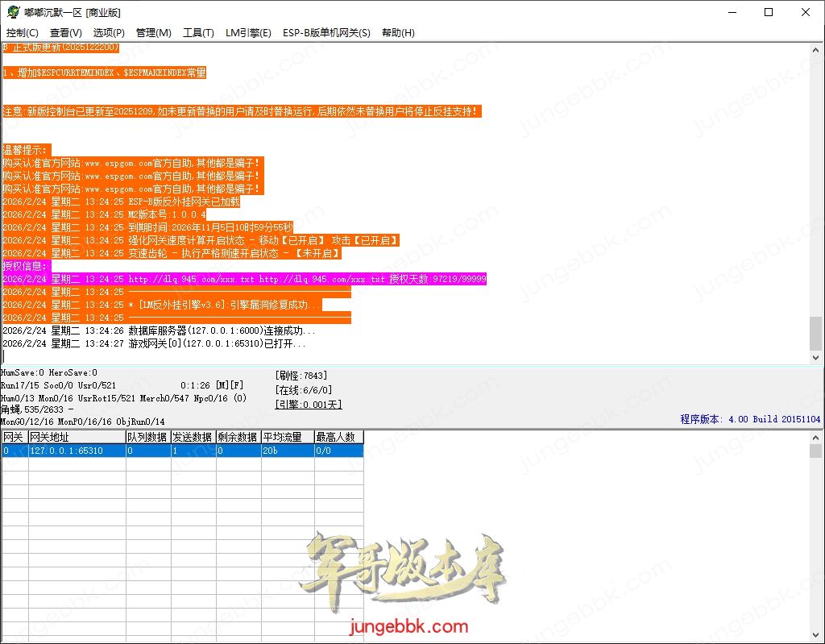Viewport: 825px width, 644px height.
Task: Click the log panel scroll-down arrow
Action: (816, 357)
